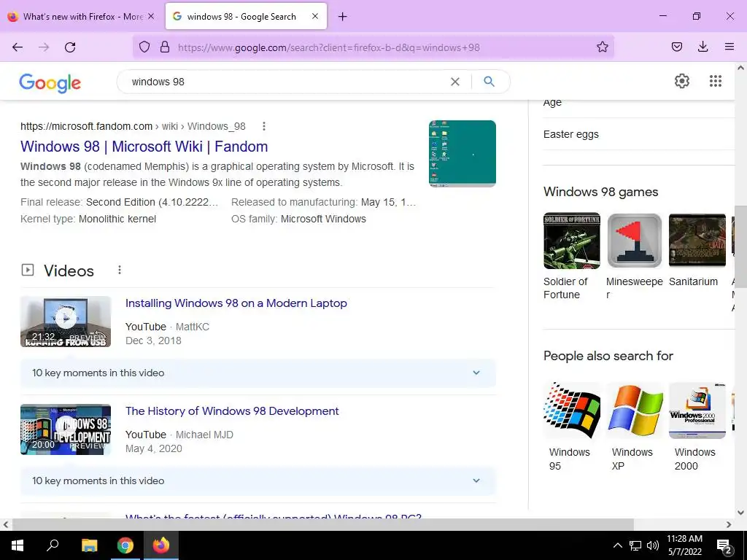Viewport: 747px width, 560px height.
Task: Open the taskbar clock showing 11:28 AM
Action: click(x=684, y=545)
